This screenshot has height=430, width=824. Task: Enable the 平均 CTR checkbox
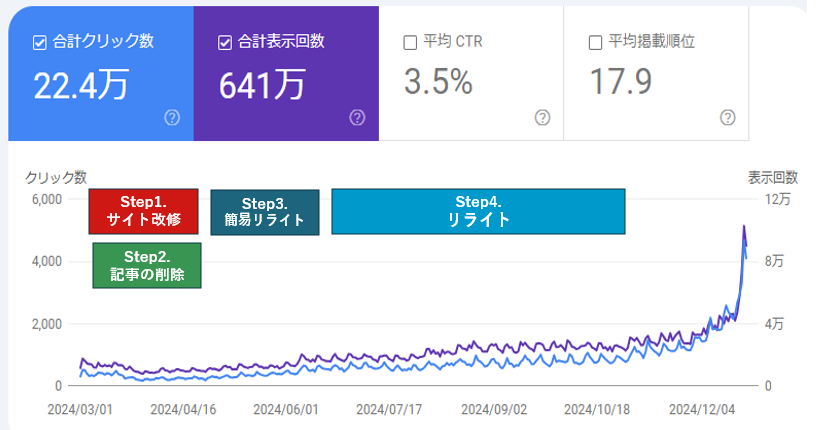pos(410,42)
